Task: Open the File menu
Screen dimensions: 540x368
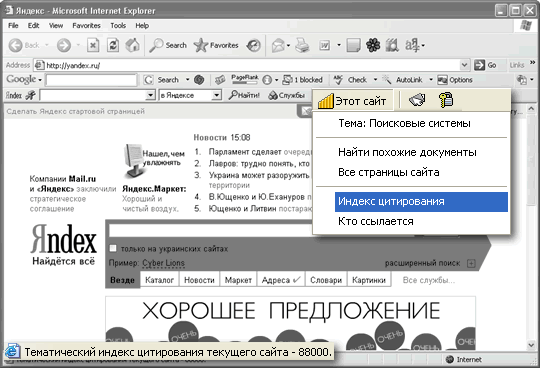Action: (x=13, y=25)
